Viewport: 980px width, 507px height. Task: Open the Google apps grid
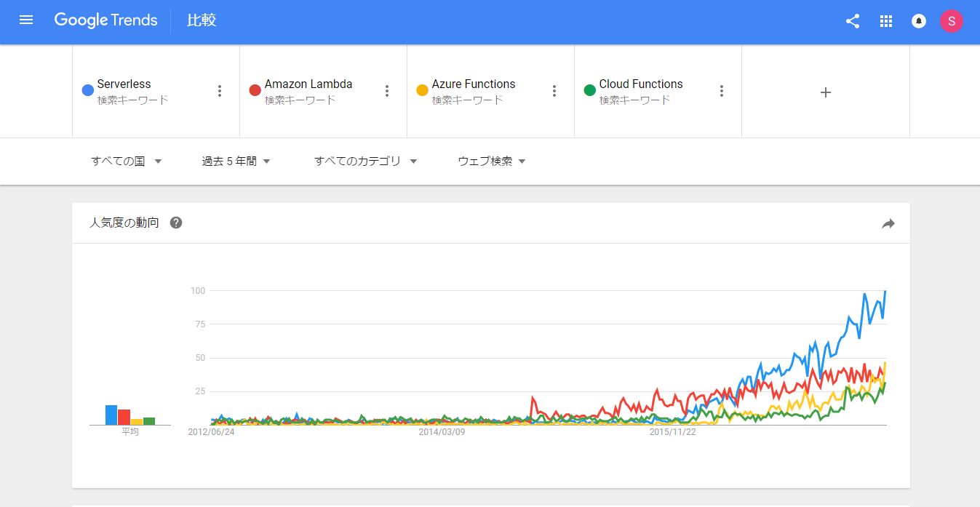click(885, 21)
